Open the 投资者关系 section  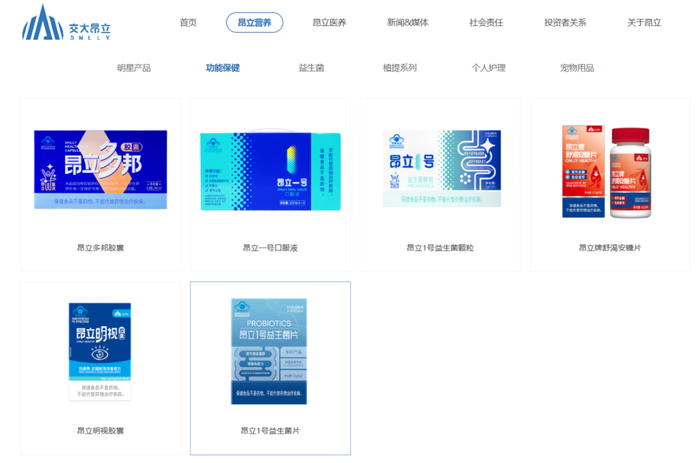pyautogui.click(x=565, y=22)
